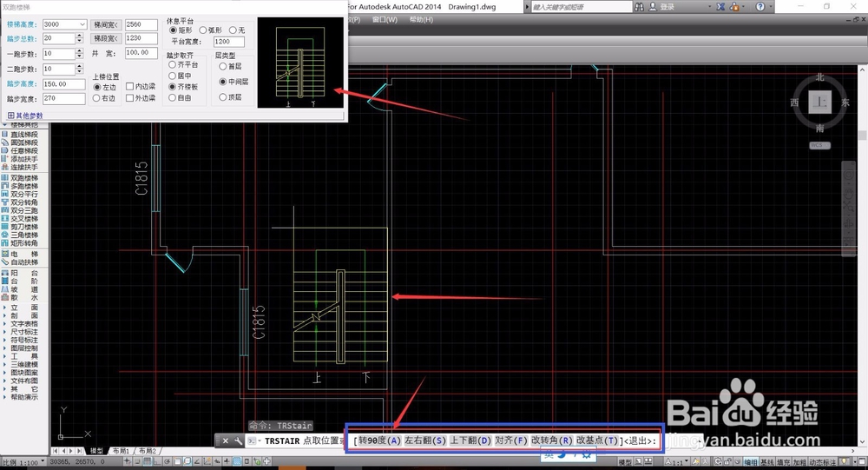Switch to the 布局2 layout tab
868x470 pixels.
click(148, 451)
